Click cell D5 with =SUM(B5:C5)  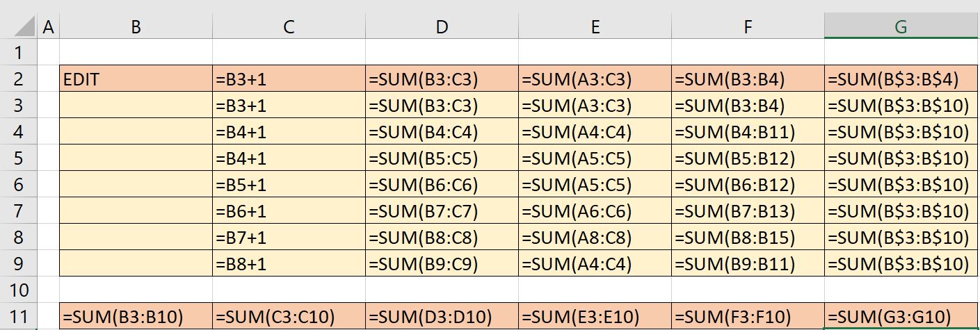pyautogui.click(x=442, y=158)
